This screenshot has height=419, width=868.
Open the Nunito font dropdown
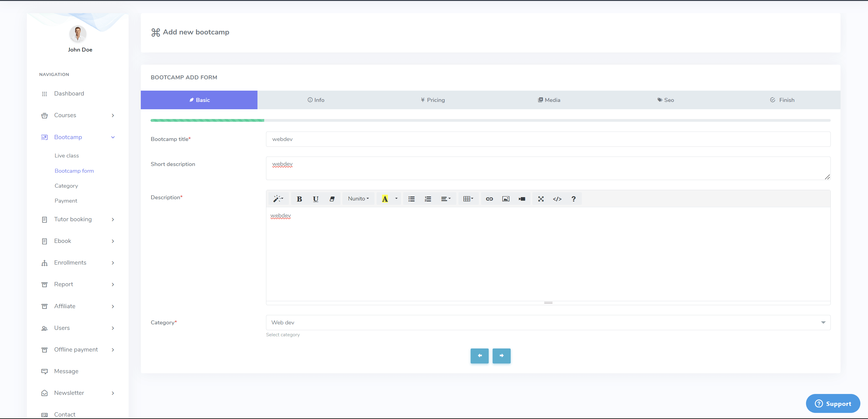pyautogui.click(x=358, y=199)
